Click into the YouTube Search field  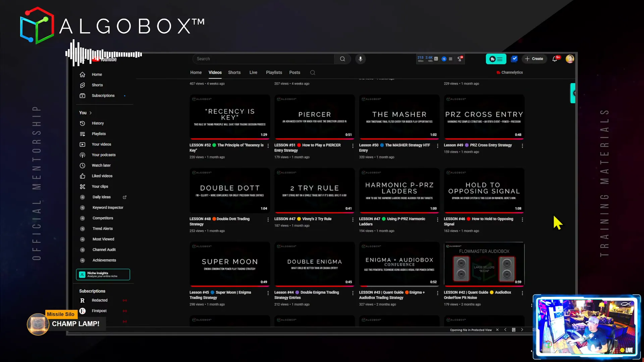click(x=263, y=59)
